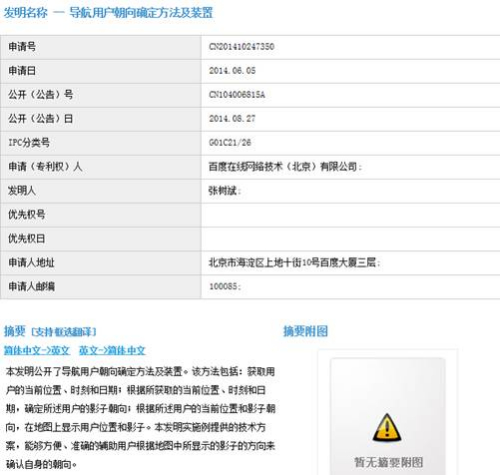Select the publication number CN104006815A
Image resolution: width=500 pixels, height=475 pixels.
pos(237,95)
